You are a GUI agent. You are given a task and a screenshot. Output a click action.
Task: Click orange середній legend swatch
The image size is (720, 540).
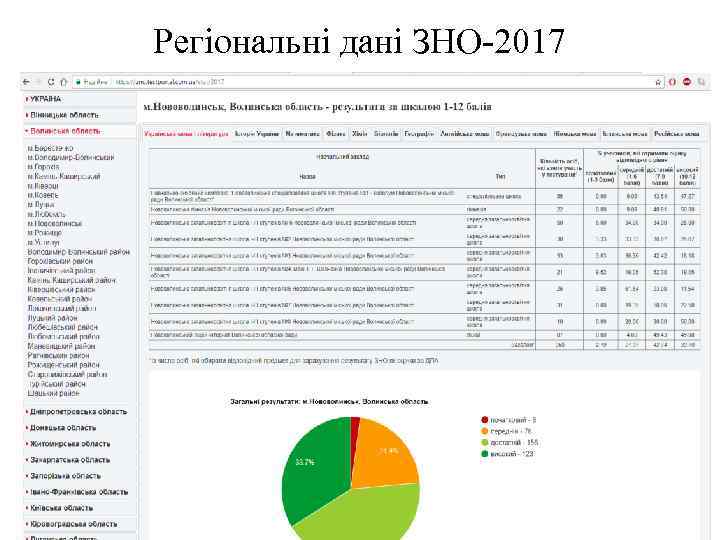484,431
